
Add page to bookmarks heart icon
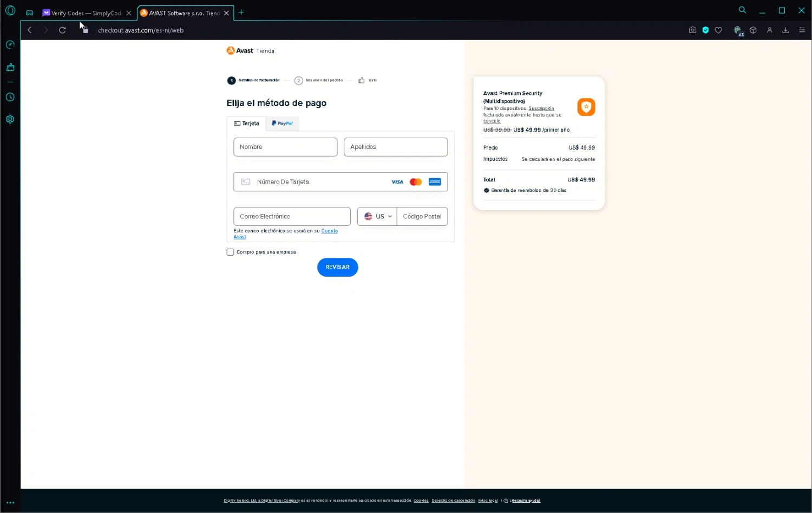tap(718, 30)
